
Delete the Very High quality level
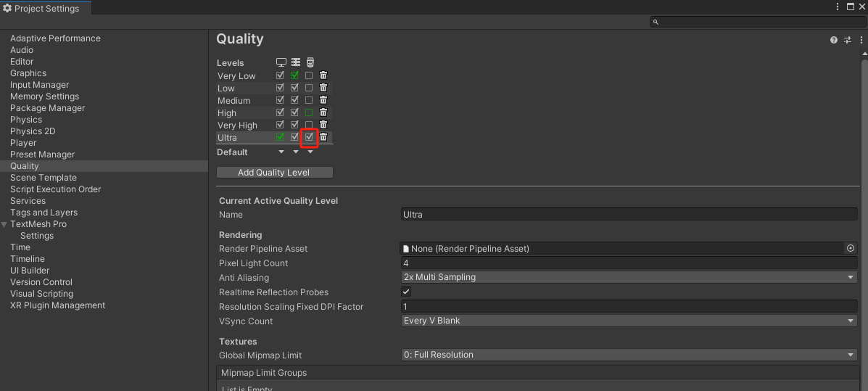pos(323,125)
